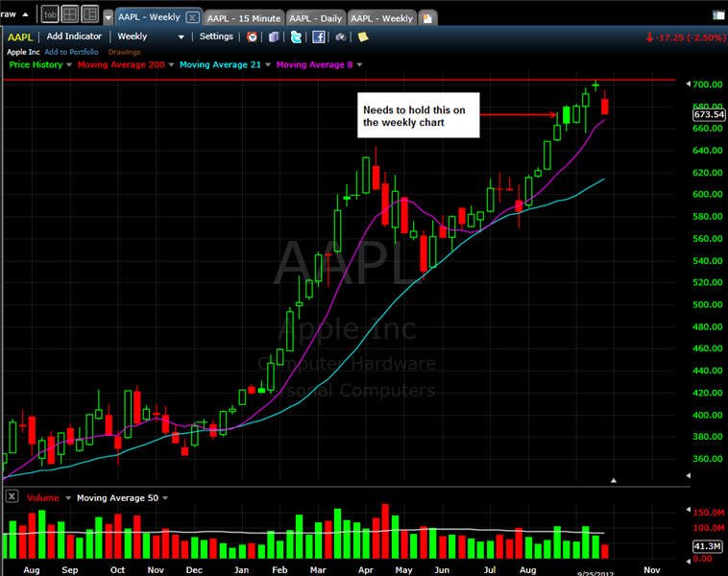Switch to AAPL - Daily tab
Viewport: 728px width, 576px height.
click(x=316, y=18)
